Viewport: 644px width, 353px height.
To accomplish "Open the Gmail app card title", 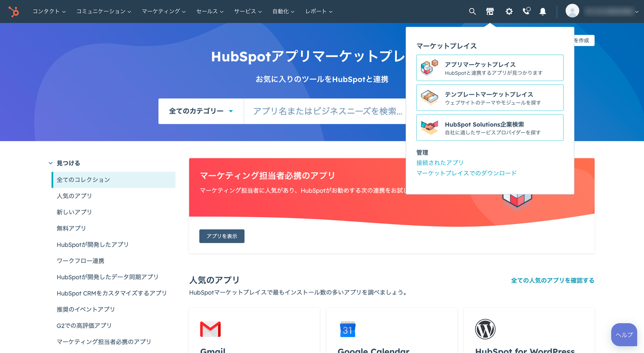I will (x=213, y=350).
